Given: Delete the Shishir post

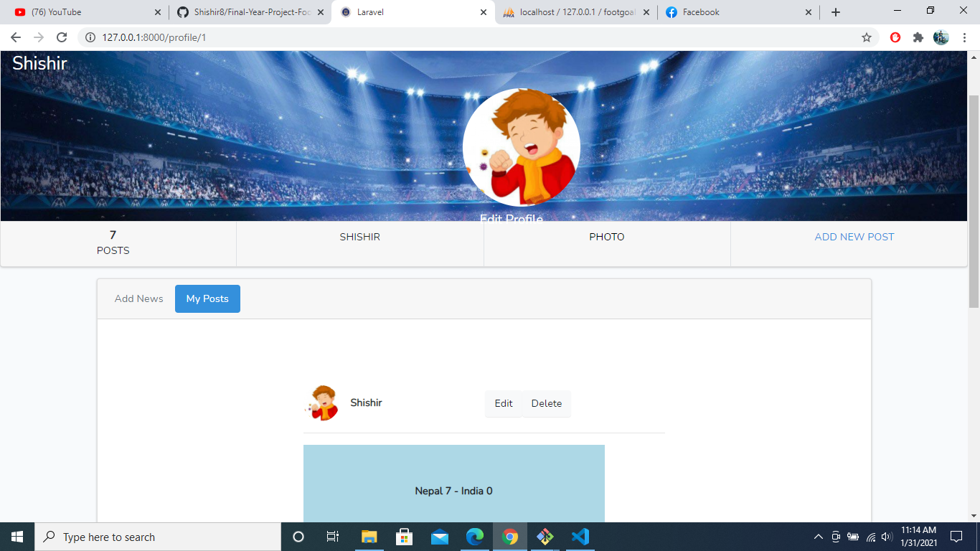Looking at the screenshot, I should click(546, 403).
